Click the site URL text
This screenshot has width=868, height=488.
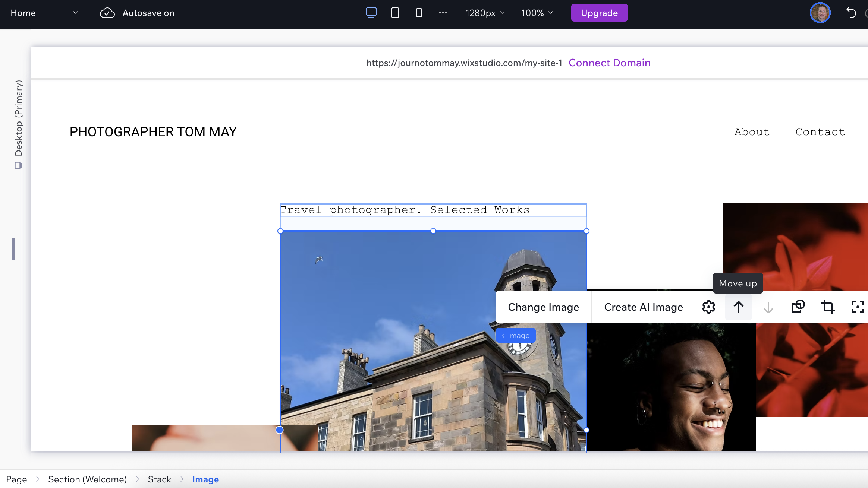(464, 63)
